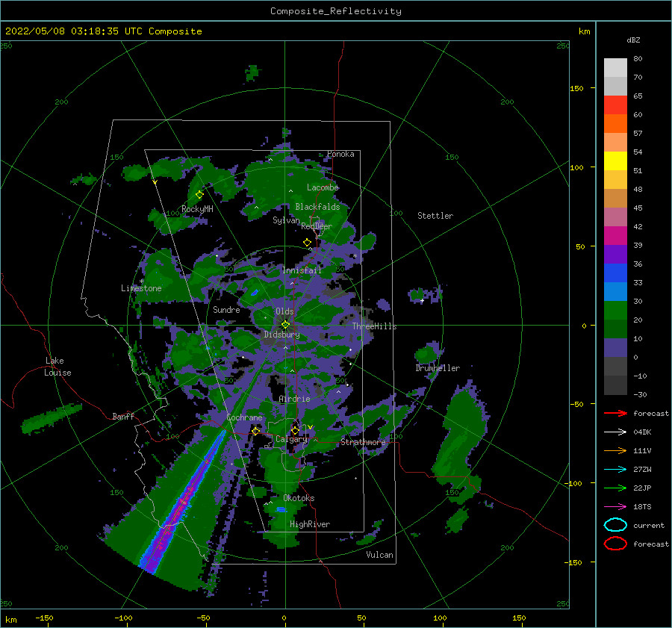Click the dBZ legend heading
This screenshot has width=672, height=628.
[633, 40]
